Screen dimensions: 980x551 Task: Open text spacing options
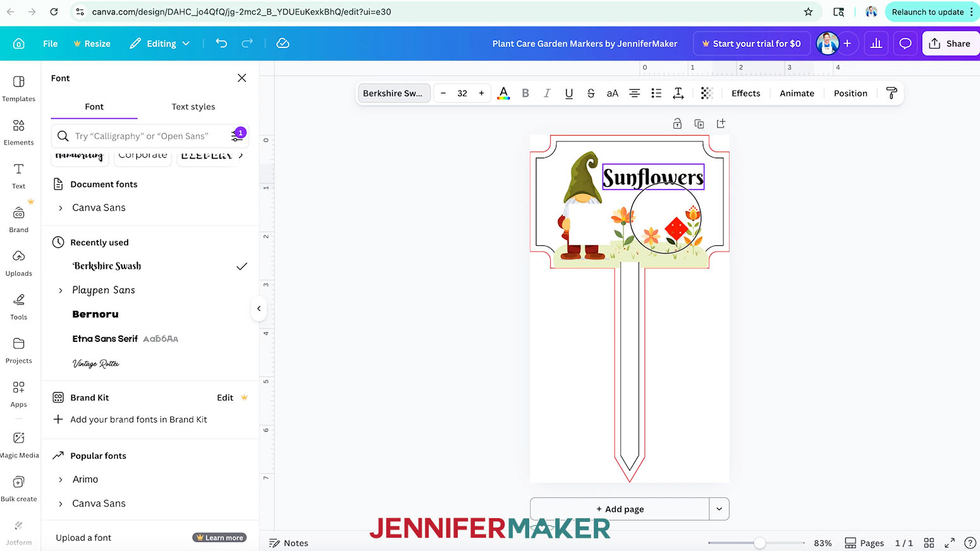678,94
